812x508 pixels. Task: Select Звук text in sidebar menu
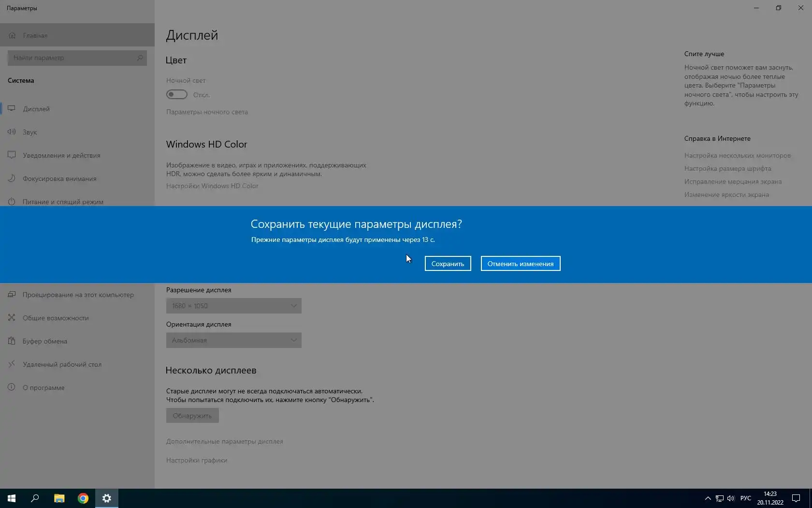[x=30, y=132]
